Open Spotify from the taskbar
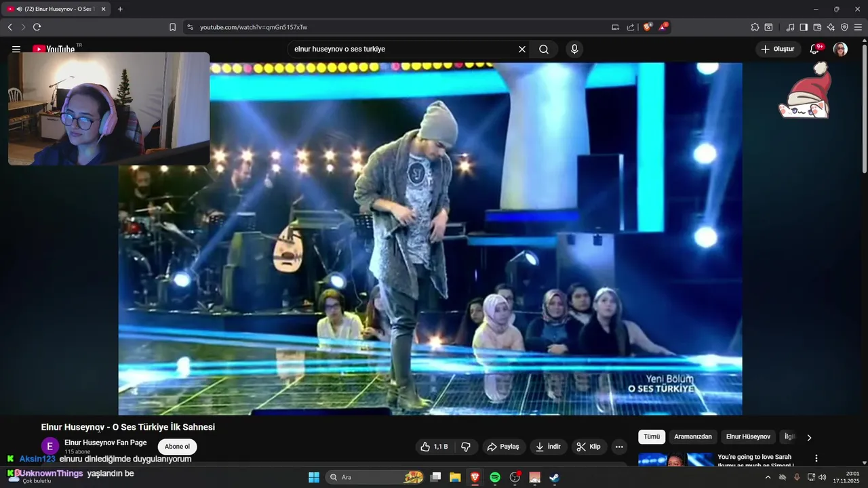 pyautogui.click(x=495, y=477)
